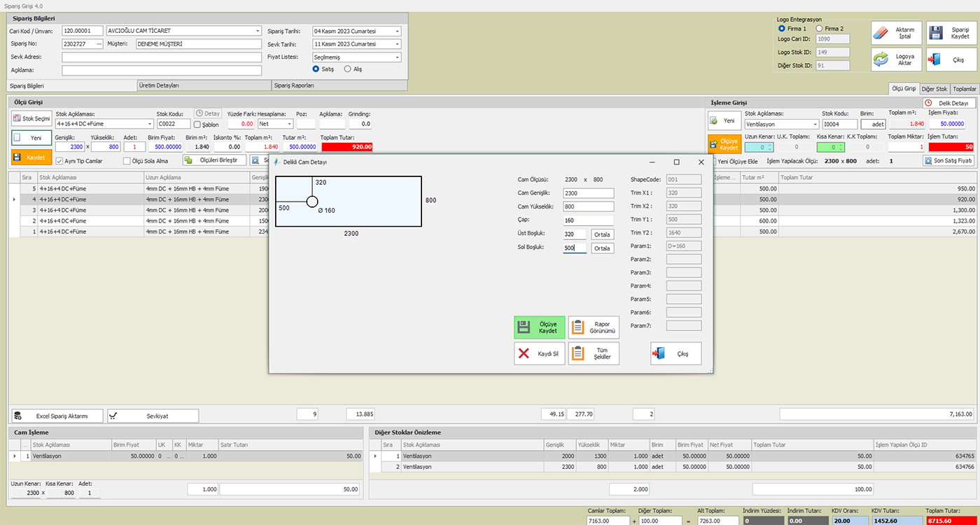Click the Genişlik field showing 2300
980x525 pixels.
[70, 147]
